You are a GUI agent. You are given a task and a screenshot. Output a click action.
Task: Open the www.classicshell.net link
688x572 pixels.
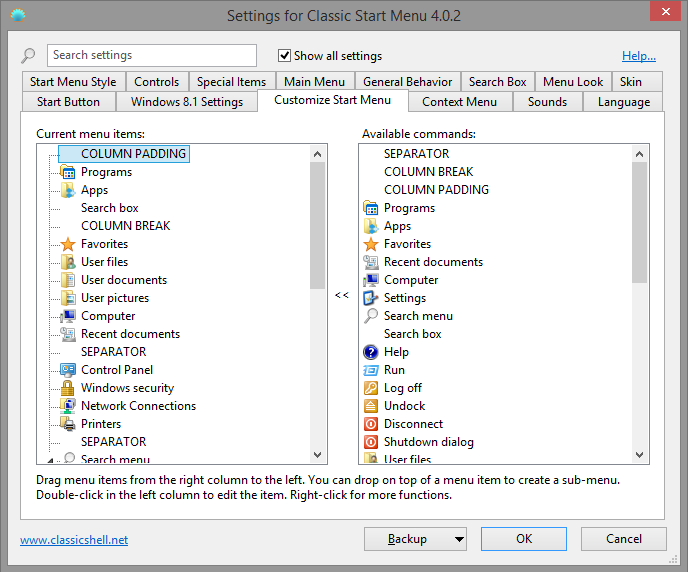pos(74,540)
